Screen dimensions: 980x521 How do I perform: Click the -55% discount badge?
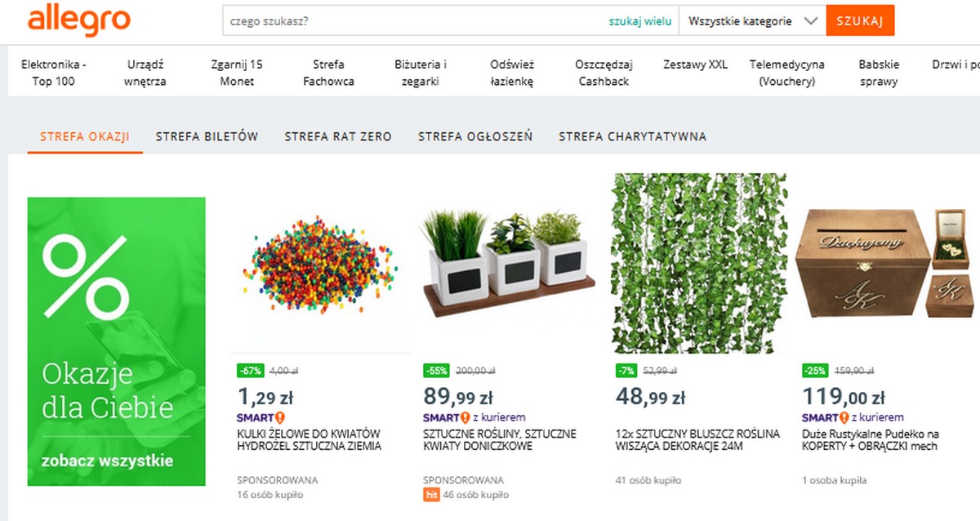(x=437, y=371)
